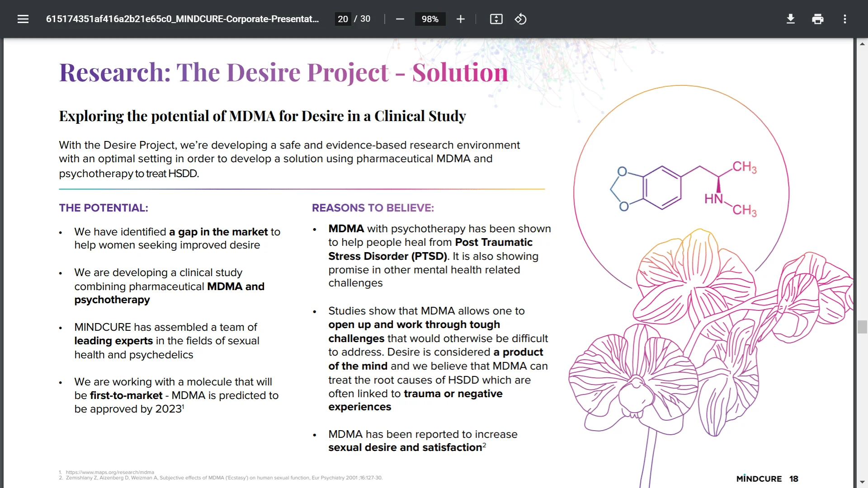Download the PDF file

790,19
